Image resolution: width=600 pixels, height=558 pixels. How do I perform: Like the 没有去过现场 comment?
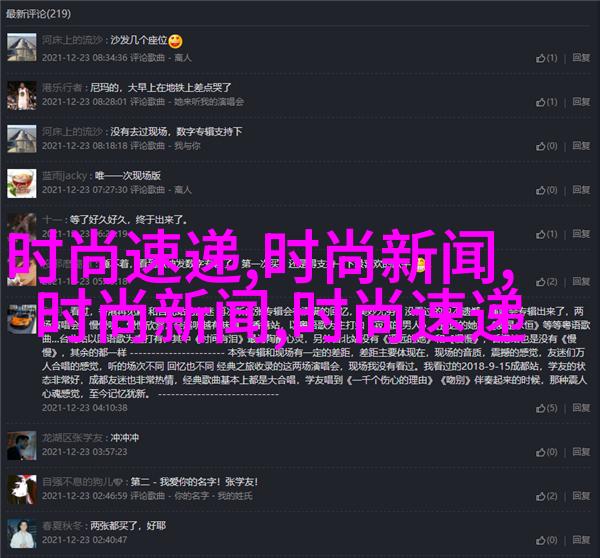click(x=546, y=146)
